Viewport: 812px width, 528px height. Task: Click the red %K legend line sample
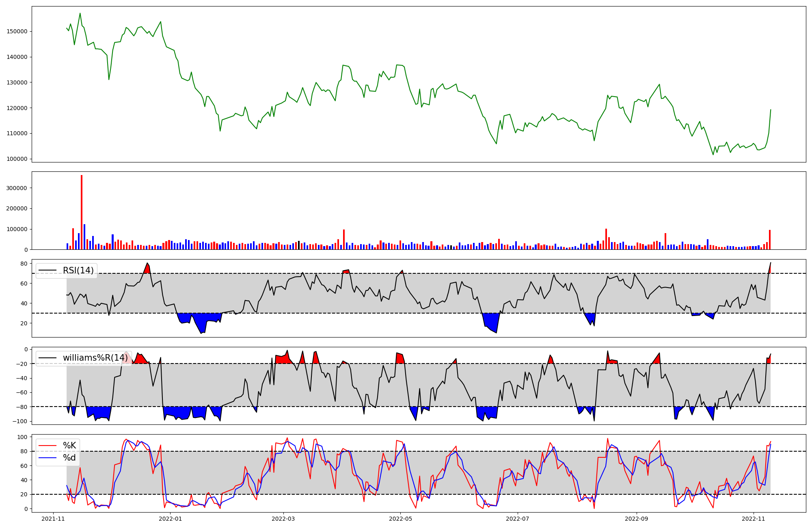(x=47, y=446)
